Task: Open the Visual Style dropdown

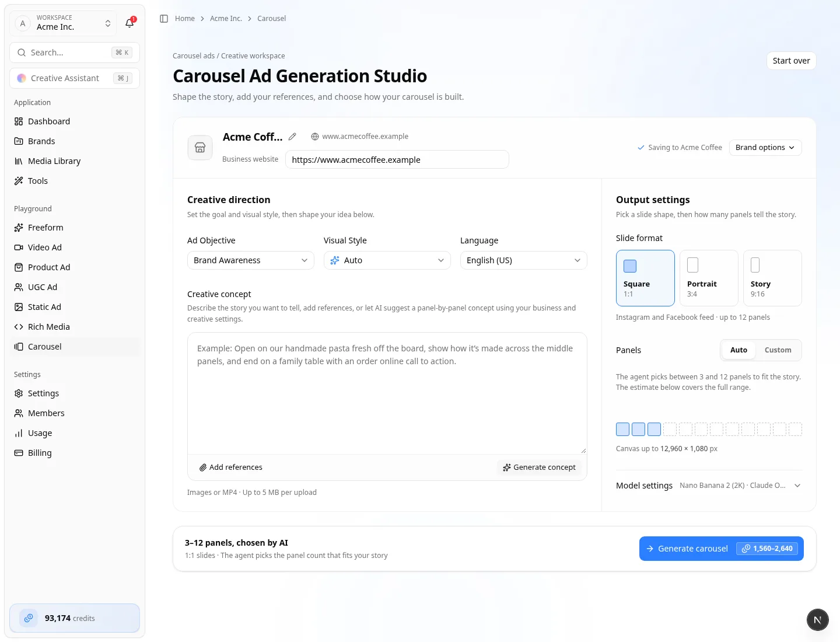Action: pyautogui.click(x=387, y=260)
